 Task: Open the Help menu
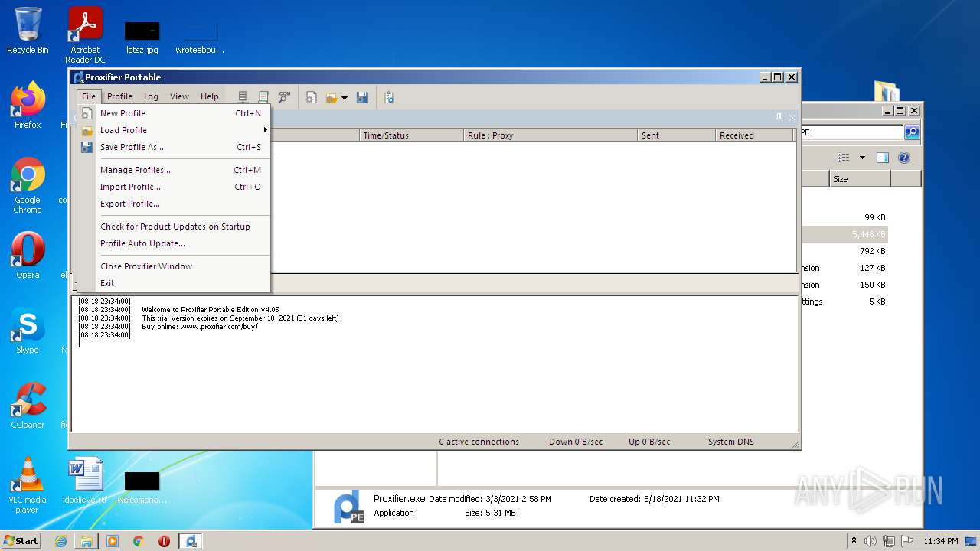(210, 96)
